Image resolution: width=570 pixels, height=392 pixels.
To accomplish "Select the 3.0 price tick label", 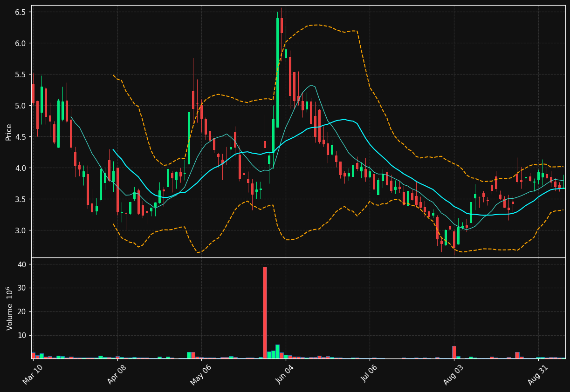I will coord(21,230).
